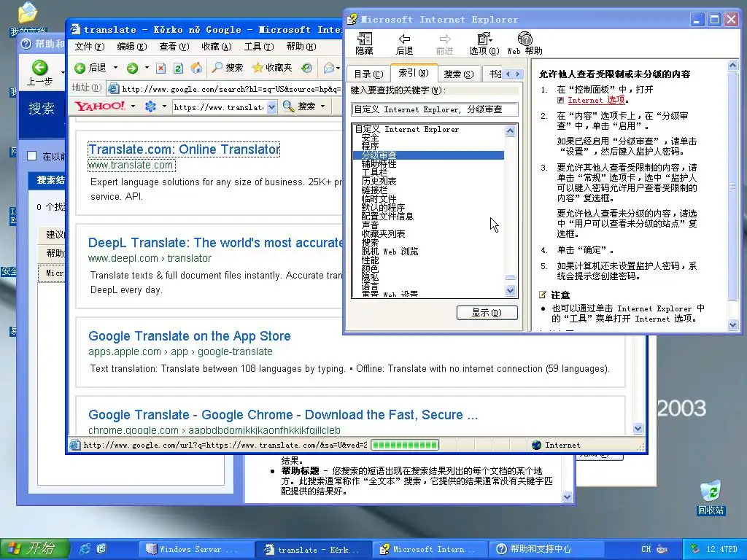
Task: Select 辅助特性 in the index list
Action: click(x=379, y=164)
